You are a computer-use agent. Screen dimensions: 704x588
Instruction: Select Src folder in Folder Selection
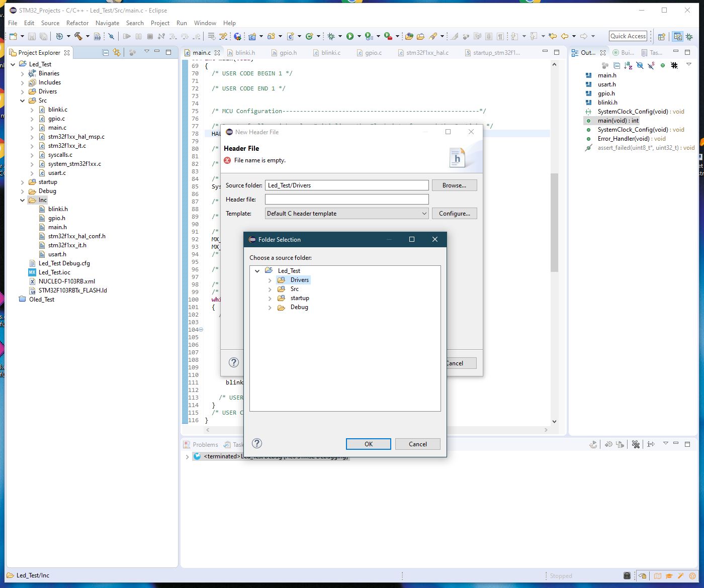tap(295, 289)
